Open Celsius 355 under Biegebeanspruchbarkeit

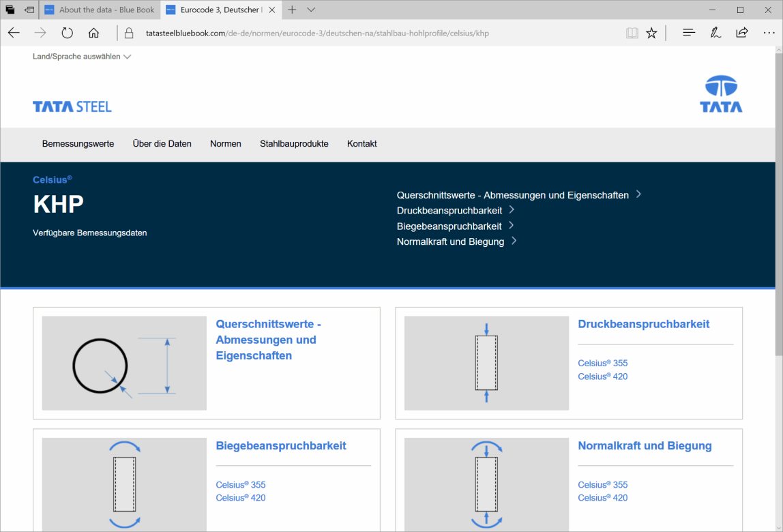click(241, 484)
